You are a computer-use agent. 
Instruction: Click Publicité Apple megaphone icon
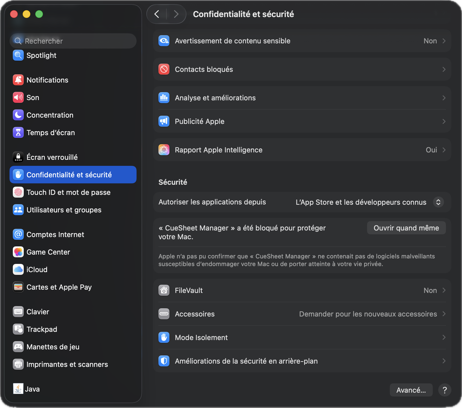coord(164,121)
